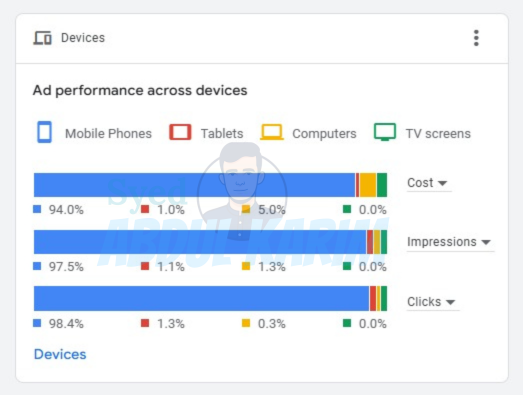Click the Mobile Phones legend label
The height and width of the screenshot is (395, 523).
click(108, 133)
